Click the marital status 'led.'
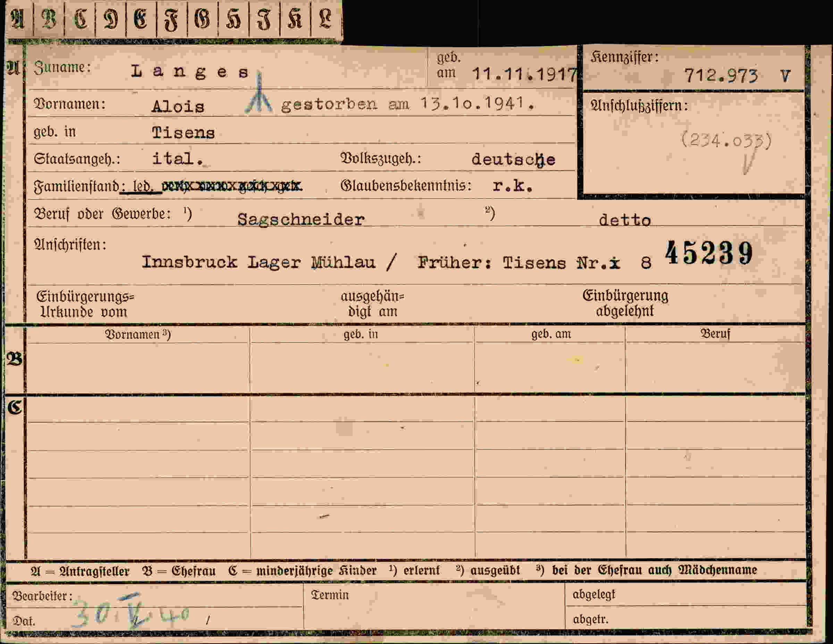This screenshot has height=644, width=833. [x=143, y=186]
